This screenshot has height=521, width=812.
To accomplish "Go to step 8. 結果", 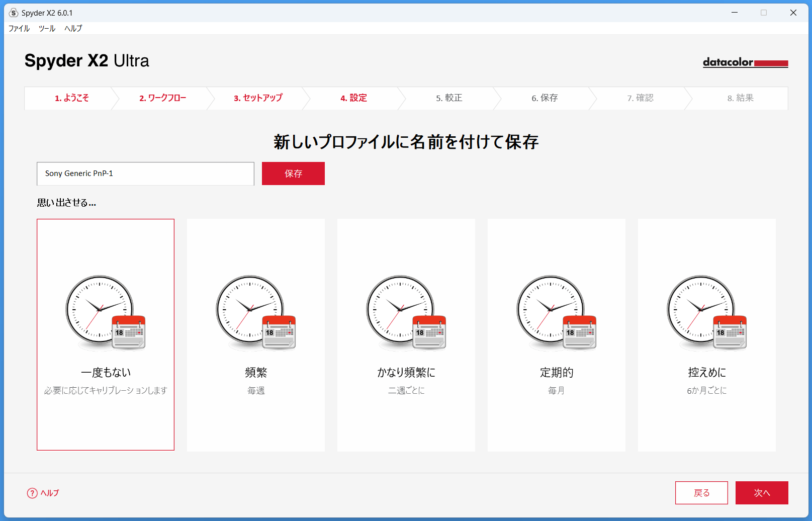I will 740,98.
